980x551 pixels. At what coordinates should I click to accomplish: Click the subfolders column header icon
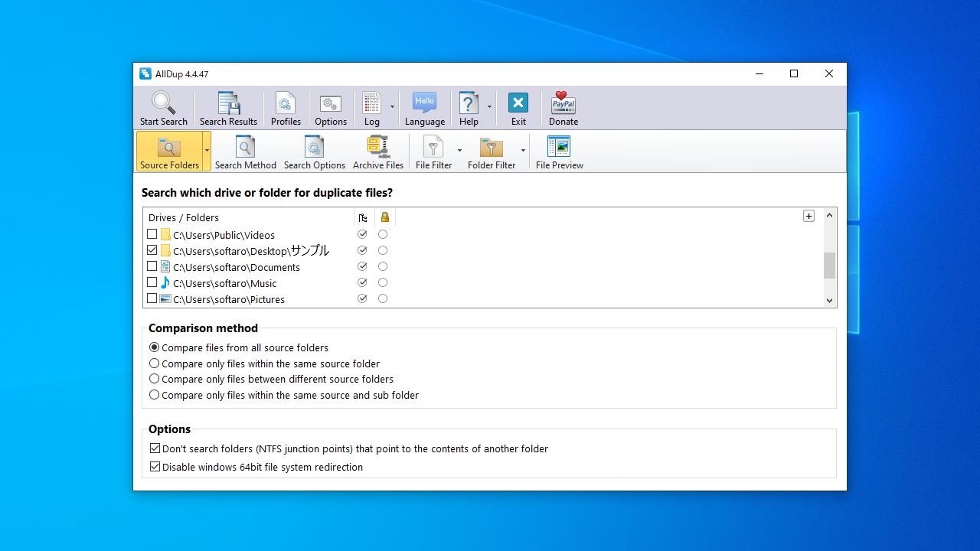pyautogui.click(x=363, y=217)
